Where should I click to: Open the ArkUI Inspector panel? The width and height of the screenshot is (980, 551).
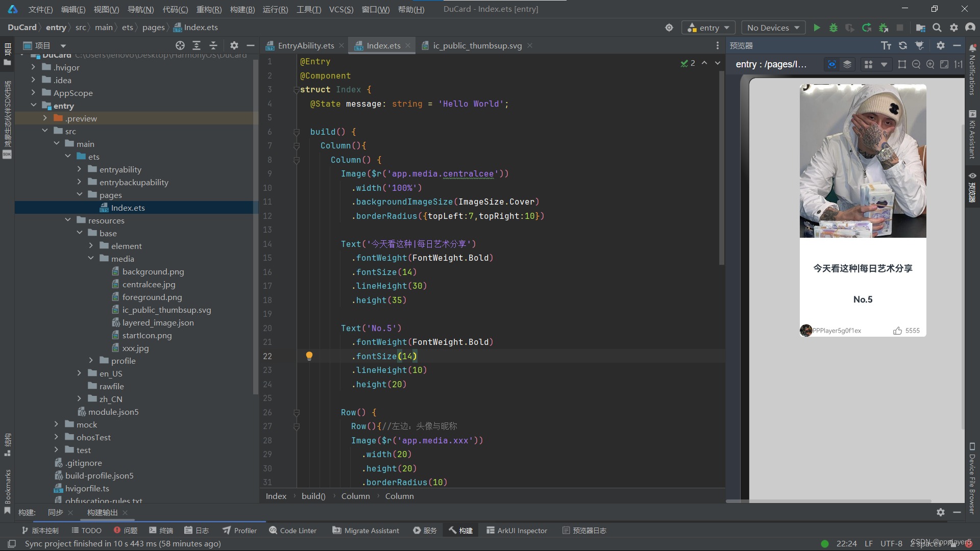click(x=517, y=531)
